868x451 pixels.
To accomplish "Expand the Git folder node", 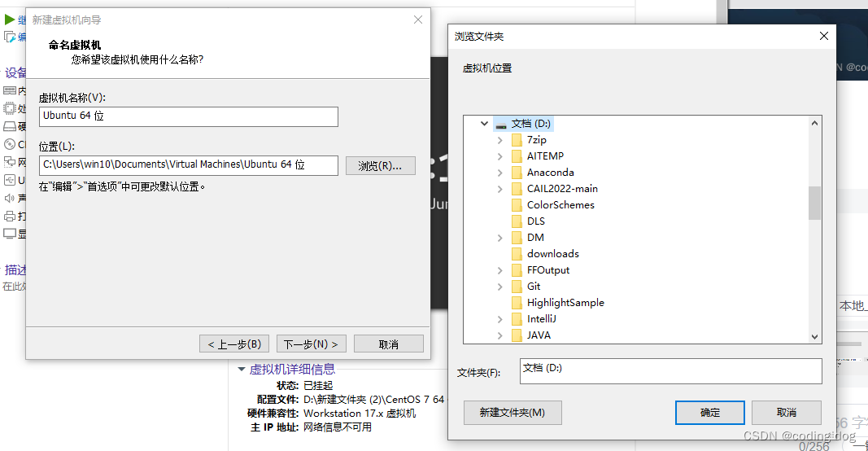I will pyautogui.click(x=499, y=287).
